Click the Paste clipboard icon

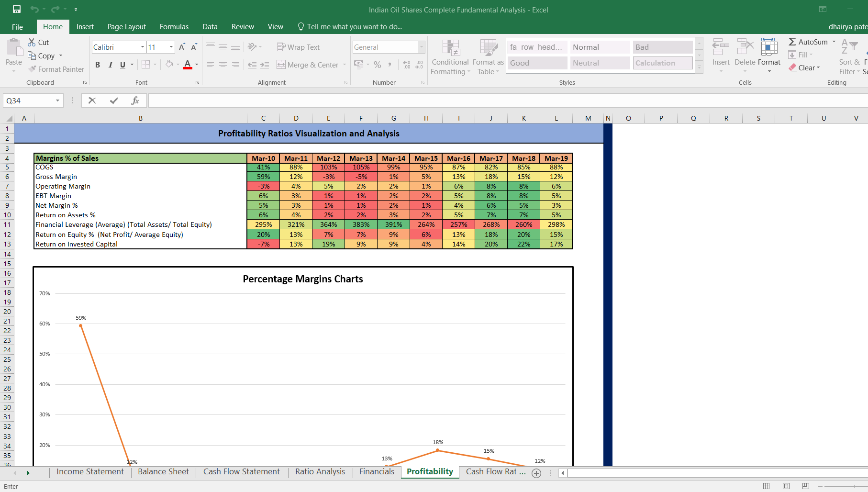14,47
